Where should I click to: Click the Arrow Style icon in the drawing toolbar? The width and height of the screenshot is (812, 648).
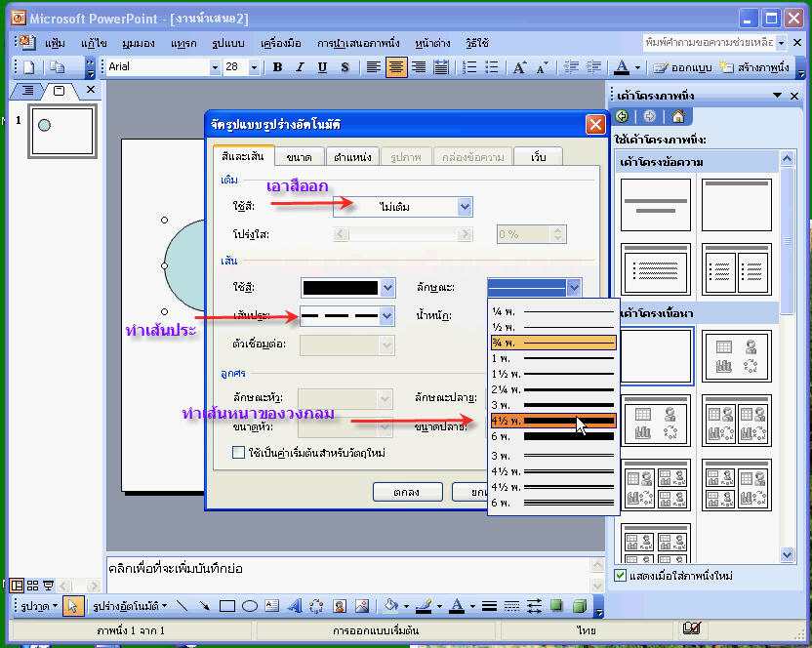click(x=535, y=605)
